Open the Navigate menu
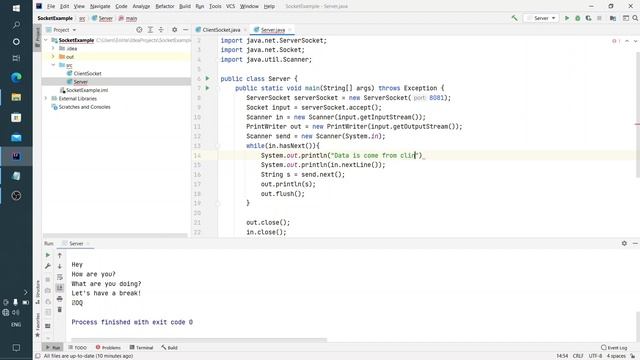 [100, 6]
